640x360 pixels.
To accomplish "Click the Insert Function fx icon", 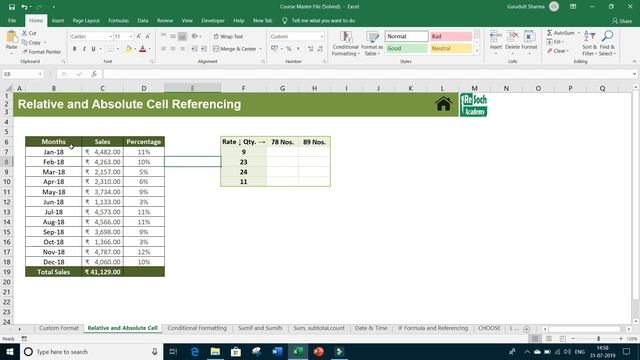I will pyautogui.click(x=94, y=74).
